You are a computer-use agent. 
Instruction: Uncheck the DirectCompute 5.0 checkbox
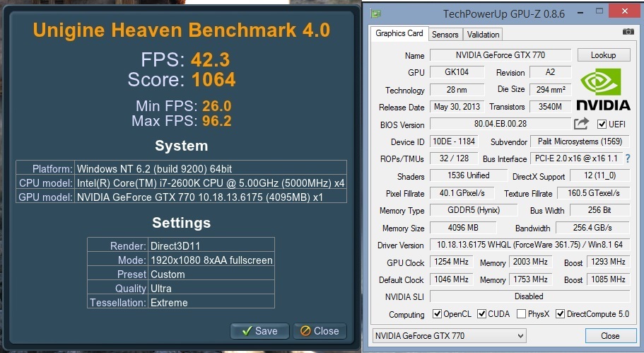561,314
